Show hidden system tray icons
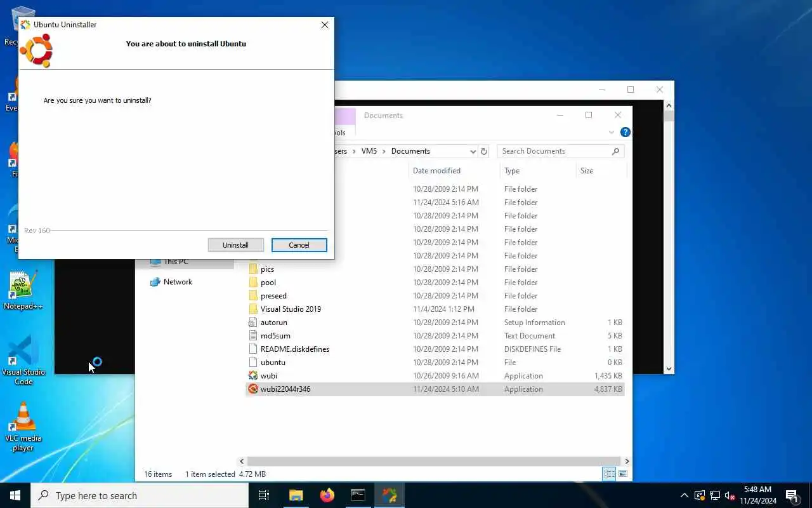812x508 pixels. [x=684, y=495]
